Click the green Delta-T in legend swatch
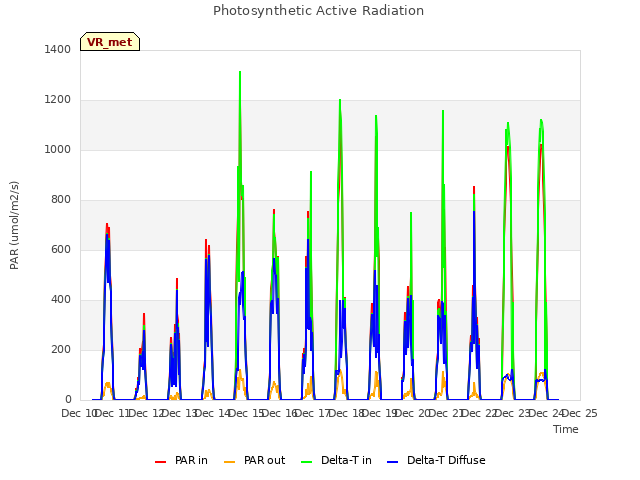640x480 pixels. (x=307, y=462)
